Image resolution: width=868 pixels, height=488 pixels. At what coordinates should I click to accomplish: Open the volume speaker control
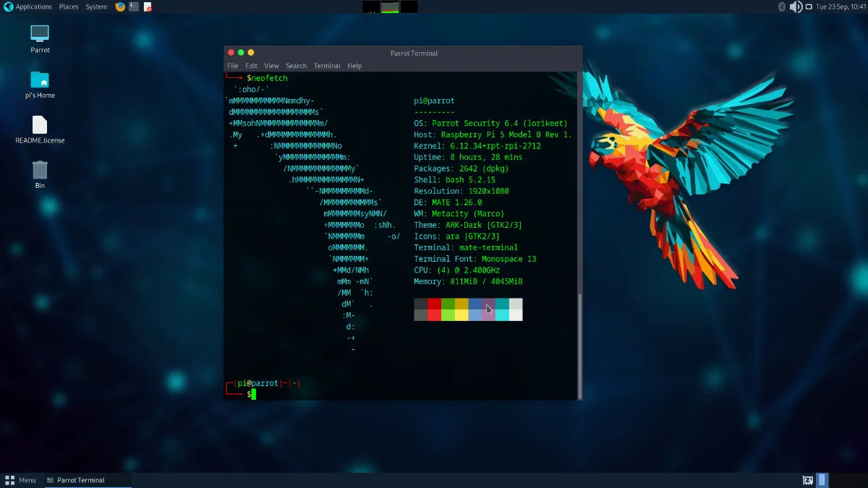coord(796,7)
